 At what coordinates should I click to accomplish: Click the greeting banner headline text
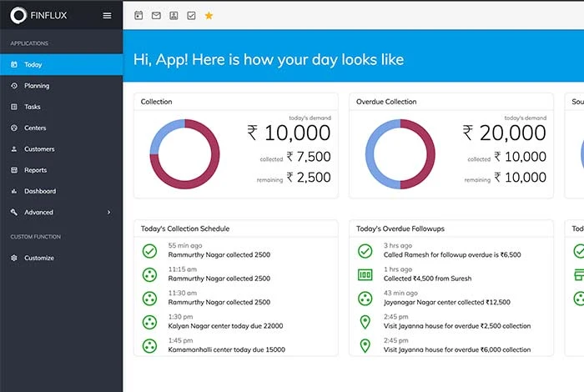(x=269, y=59)
